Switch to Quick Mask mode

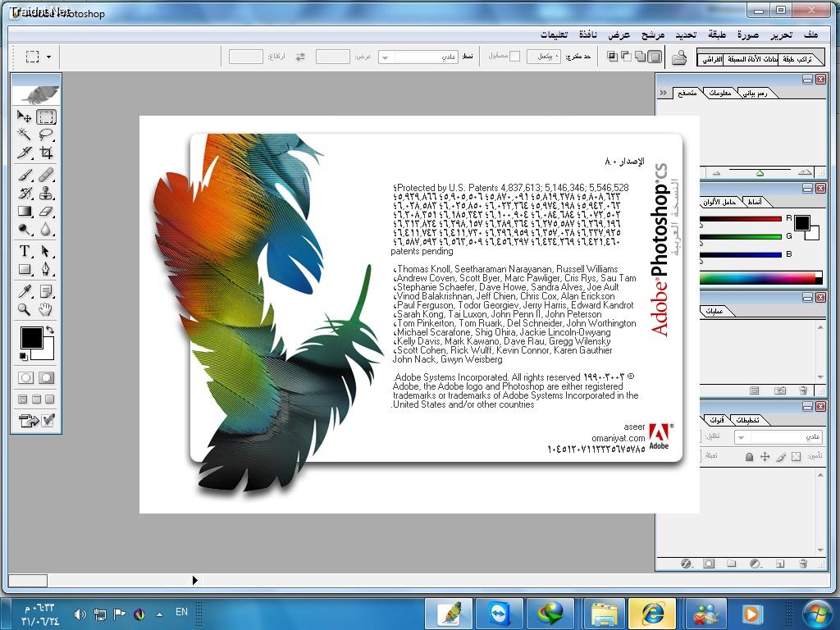46,377
